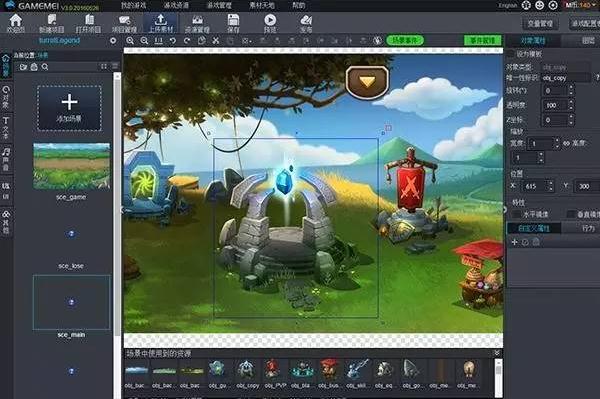Select the sce_game scene thumbnail
Image resolution: width=600 pixels, height=399 pixels.
[x=72, y=166]
